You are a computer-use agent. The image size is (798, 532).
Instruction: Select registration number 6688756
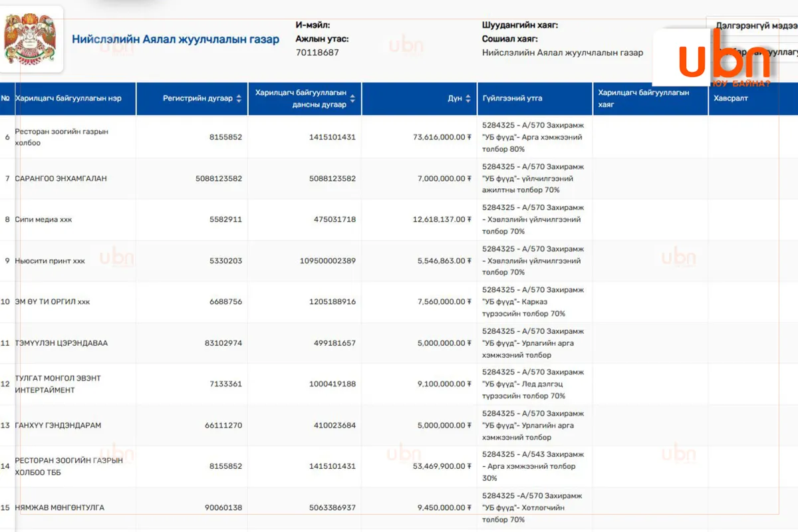coord(225,302)
